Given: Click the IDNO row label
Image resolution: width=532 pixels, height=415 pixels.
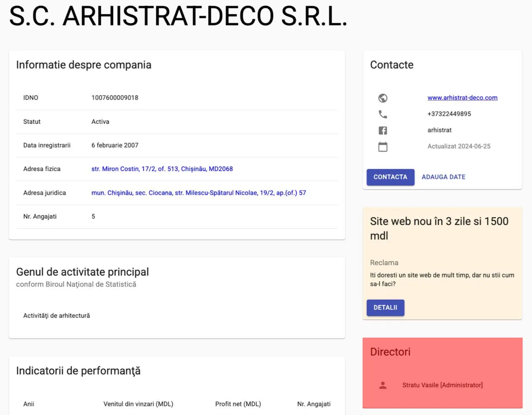Looking at the screenshot, I should (x=31, y=98).
